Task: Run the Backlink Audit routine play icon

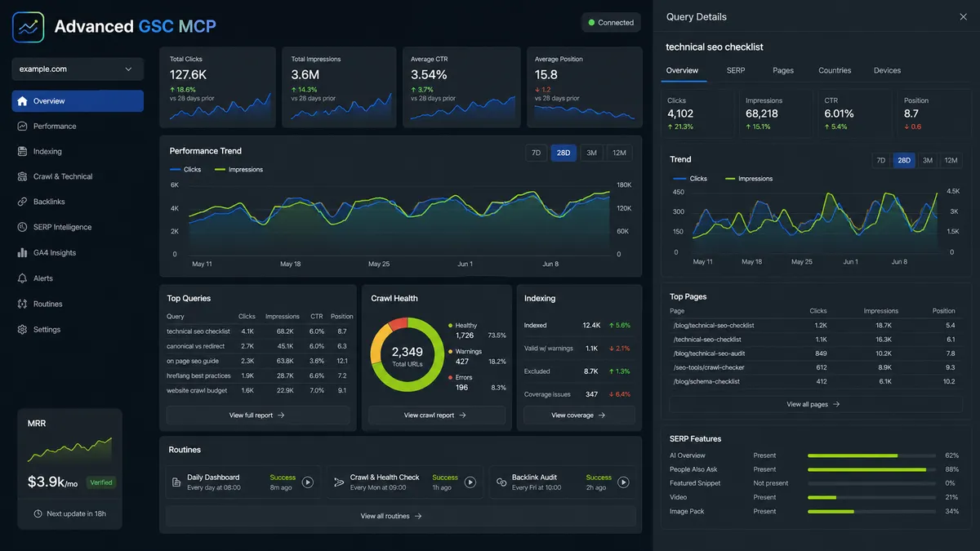Action: (624, 482)
